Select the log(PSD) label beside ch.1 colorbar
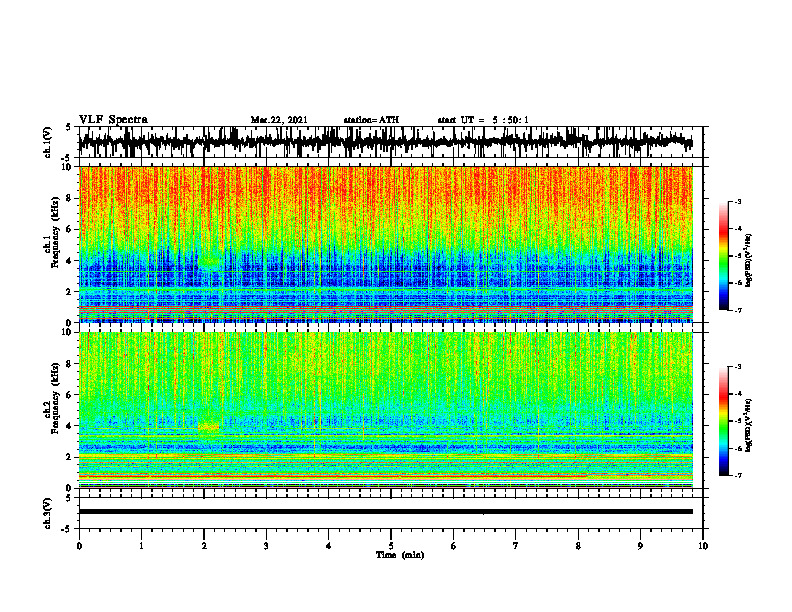The height and width of the screenshot is (612, 792). [x=749, y=261]
